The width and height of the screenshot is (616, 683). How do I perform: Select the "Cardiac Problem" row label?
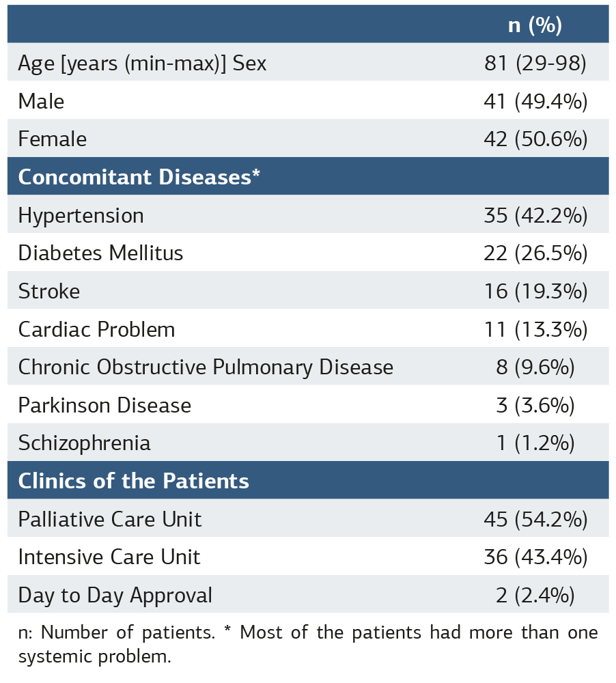(x=96, y=330)
